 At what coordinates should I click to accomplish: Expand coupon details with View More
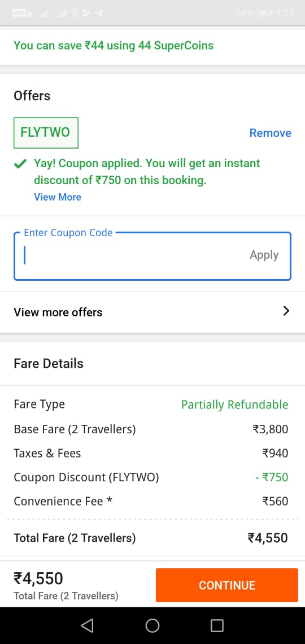pyautogui.click(x=58, y=197)
